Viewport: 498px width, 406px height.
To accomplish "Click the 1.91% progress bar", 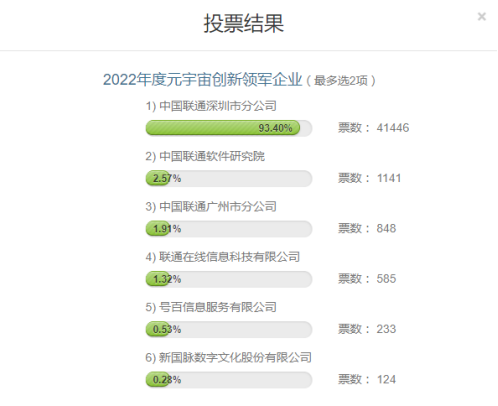I will click(229, 229).
